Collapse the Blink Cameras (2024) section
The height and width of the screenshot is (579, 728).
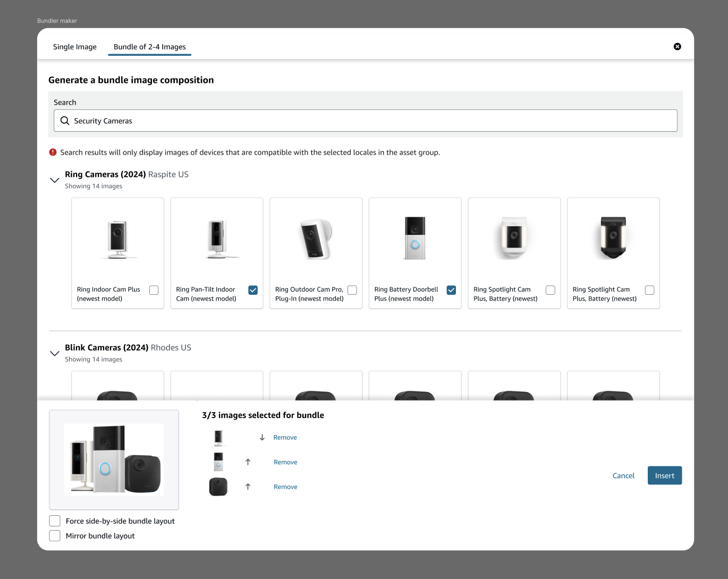[54, 353]
